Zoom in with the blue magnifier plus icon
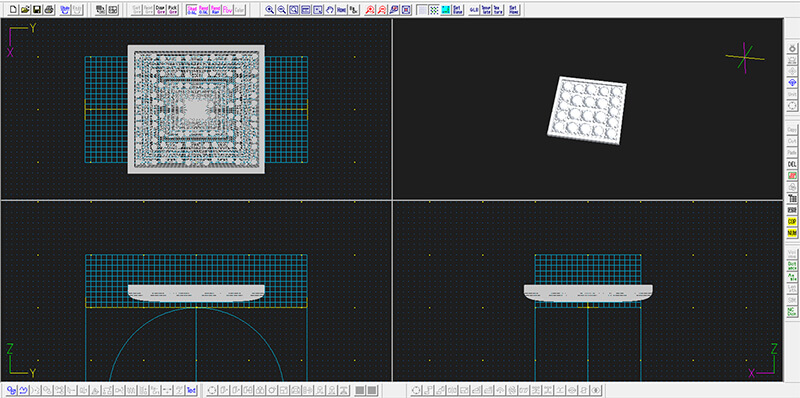This screenshot has height=398, width=800. pyautogui.click(x=270, y=9)
